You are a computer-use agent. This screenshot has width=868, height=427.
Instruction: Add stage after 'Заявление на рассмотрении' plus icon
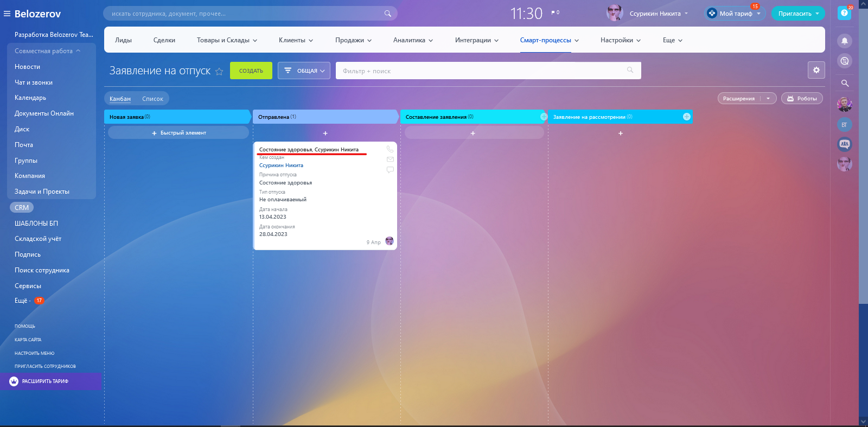coord(686,117)
